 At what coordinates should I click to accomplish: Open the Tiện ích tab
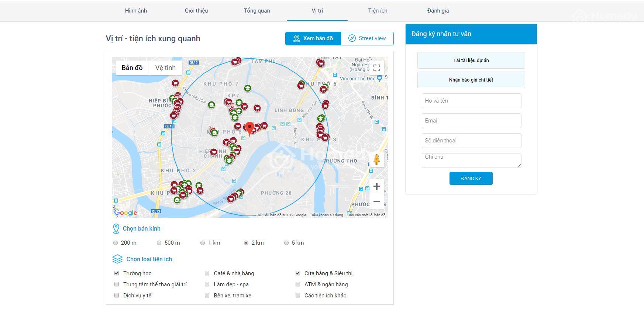point(378,11)
